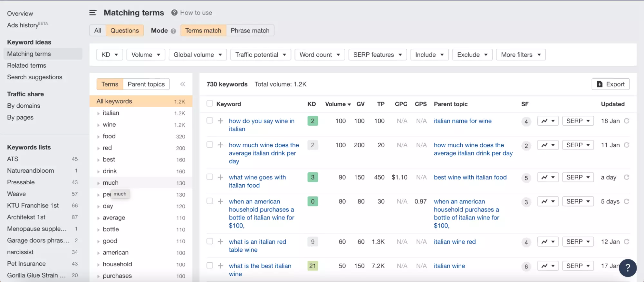Open the Include filter dropdown
The height and width of the screenshot is (282, 644).
click(429, 55)
